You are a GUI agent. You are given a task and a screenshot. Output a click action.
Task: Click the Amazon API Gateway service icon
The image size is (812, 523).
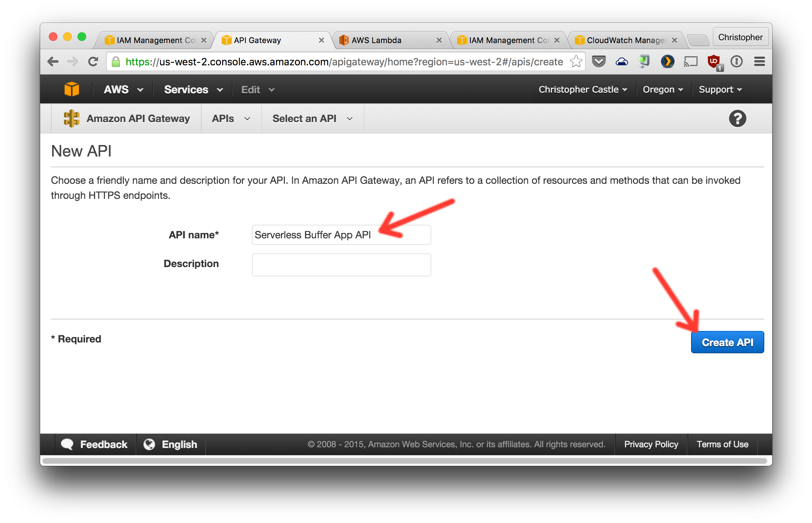point(71,118)
